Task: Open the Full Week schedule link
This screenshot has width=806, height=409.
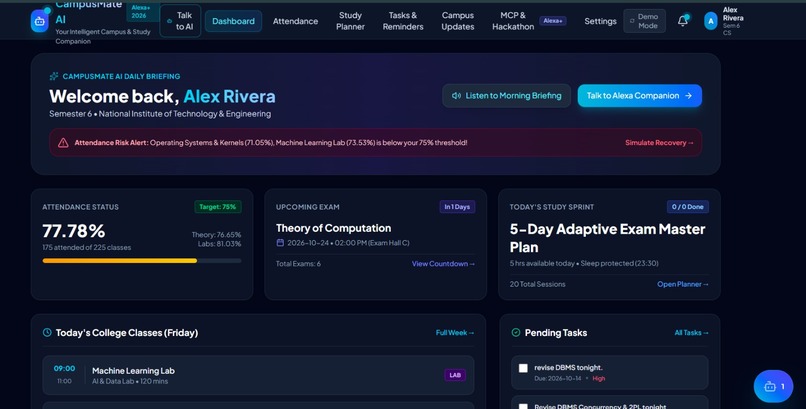Action: [455, 332]
